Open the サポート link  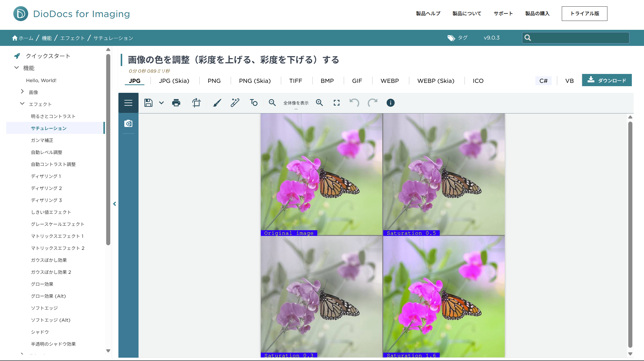503,14
